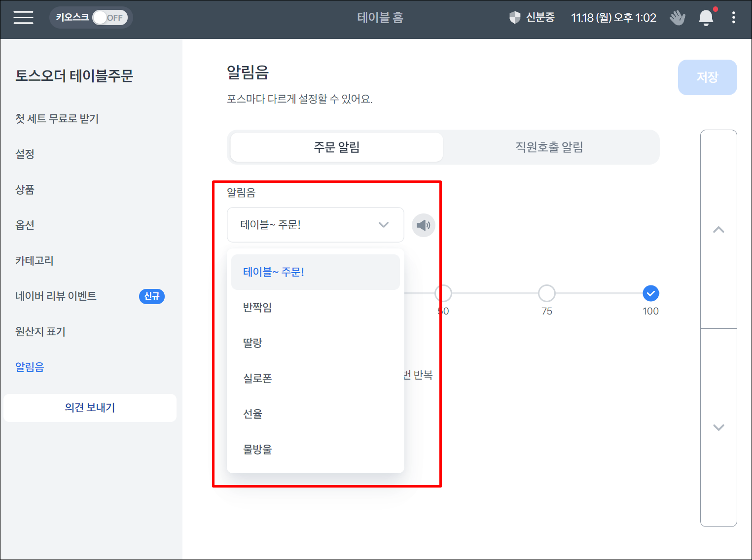The image size is (752, 560).
Task: Select volume level 100
Action: (650, 293)
